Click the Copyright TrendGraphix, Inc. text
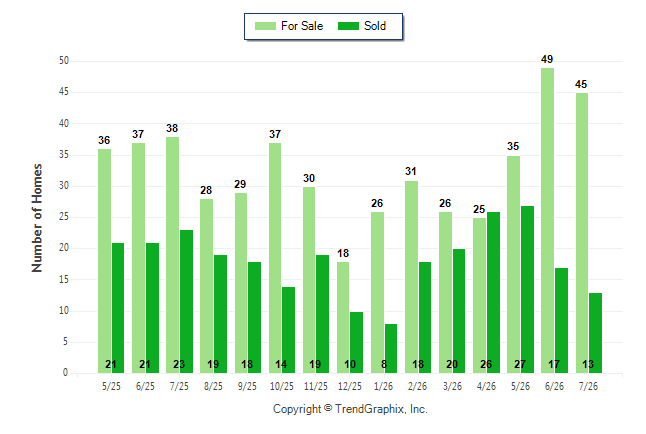 click(350, 409)
